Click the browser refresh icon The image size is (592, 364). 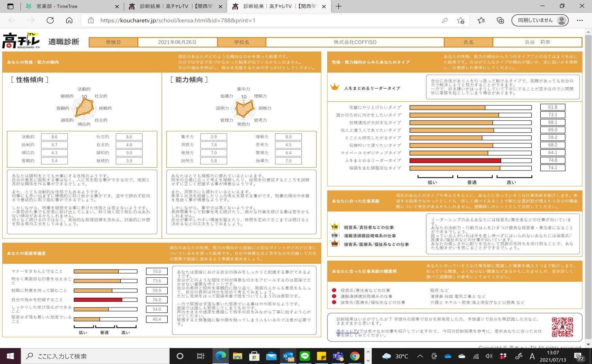point(50,20)
